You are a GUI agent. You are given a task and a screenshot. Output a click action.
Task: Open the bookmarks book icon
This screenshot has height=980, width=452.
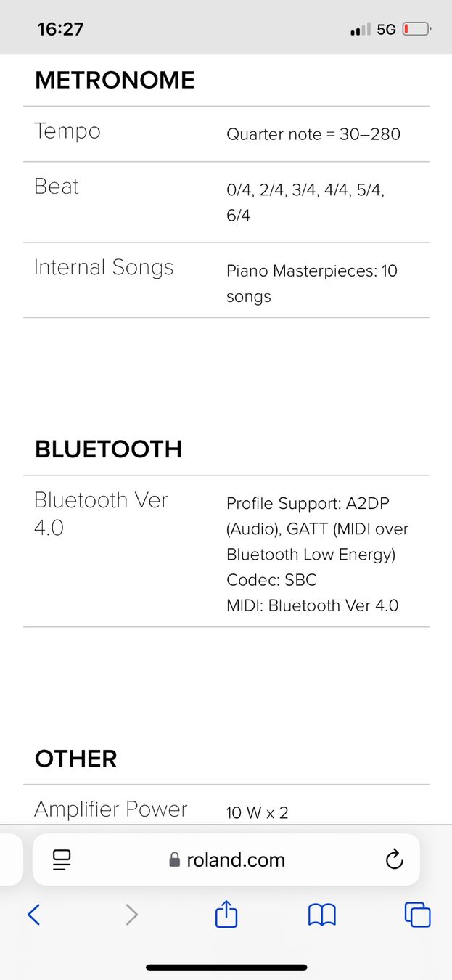322,914
